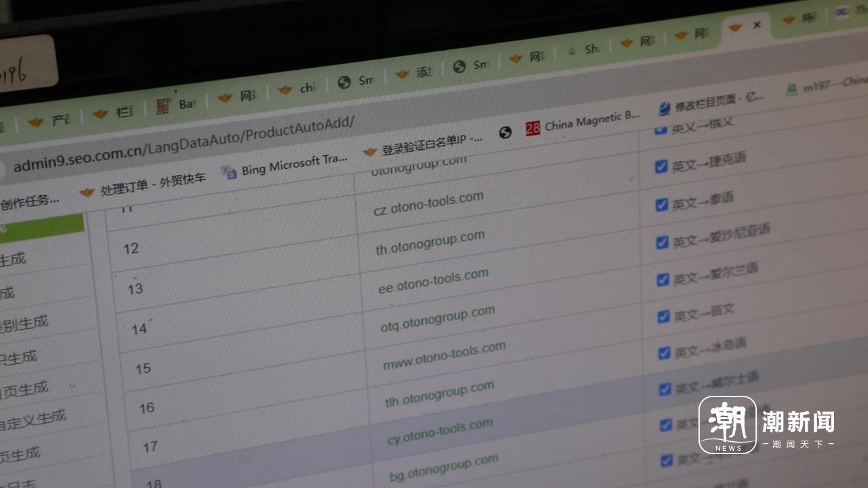Click row number 17
This screenshot has height=488, width=868.
click(150, 447)
